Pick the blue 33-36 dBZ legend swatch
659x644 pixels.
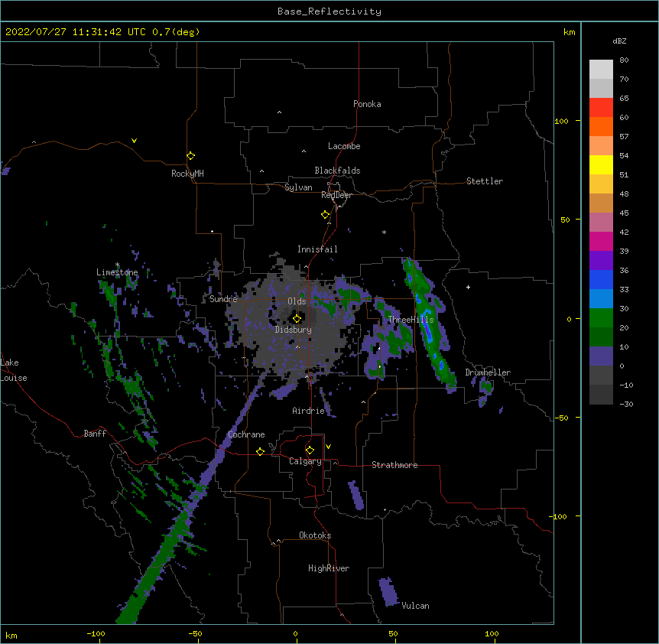click(x=601, y=279)
